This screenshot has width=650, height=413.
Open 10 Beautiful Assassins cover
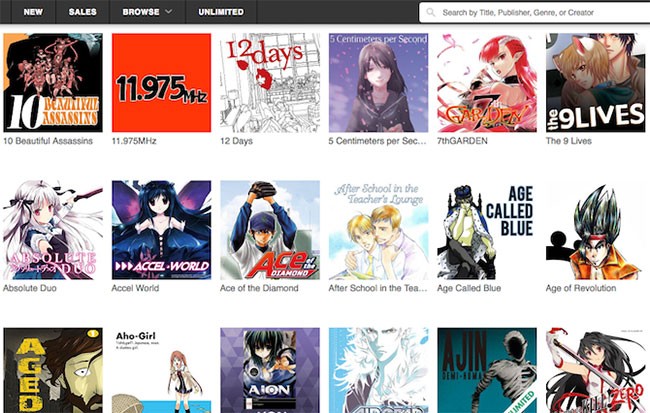[x=53, y=82]
